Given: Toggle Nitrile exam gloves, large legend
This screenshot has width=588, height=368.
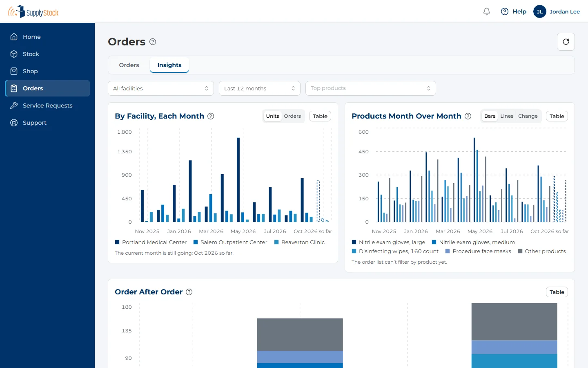Looking at the screenshot, I should [388, 242].
